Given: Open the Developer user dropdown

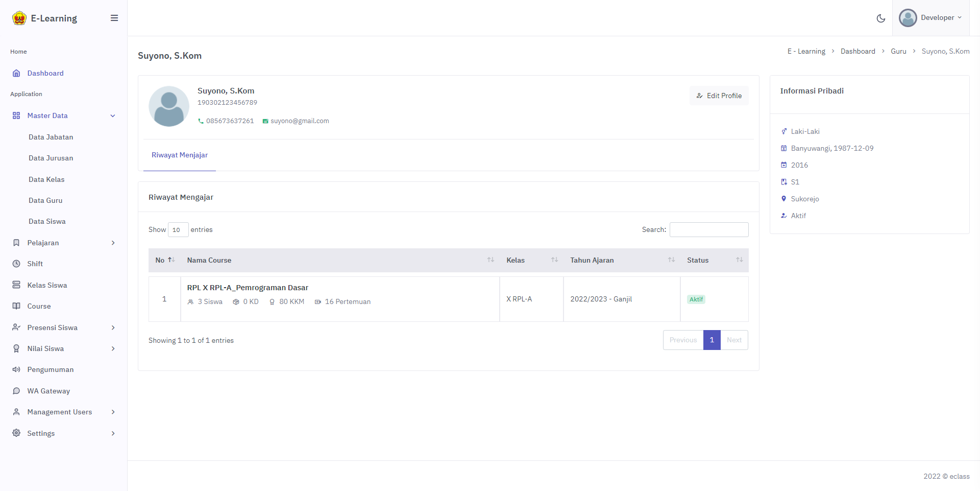Looking at the screenshot, I should 930,18.
